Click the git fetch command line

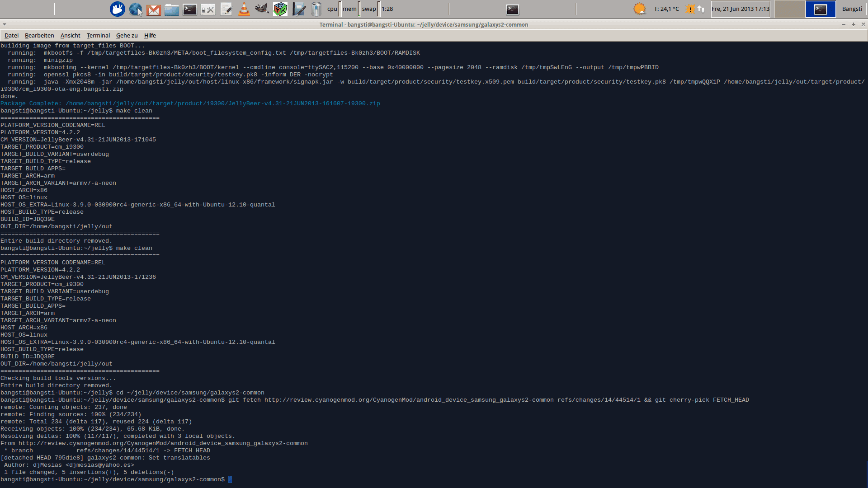click(375, 400)
